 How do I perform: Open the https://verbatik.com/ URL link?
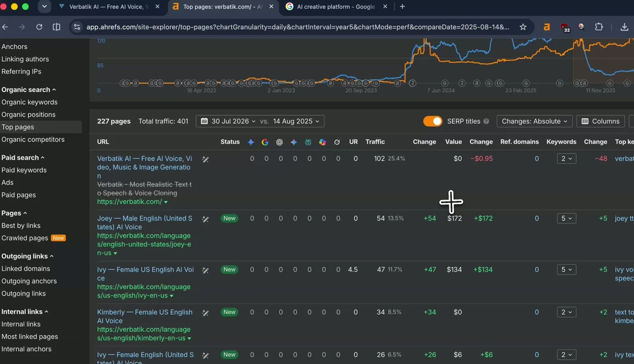(130, 202)
